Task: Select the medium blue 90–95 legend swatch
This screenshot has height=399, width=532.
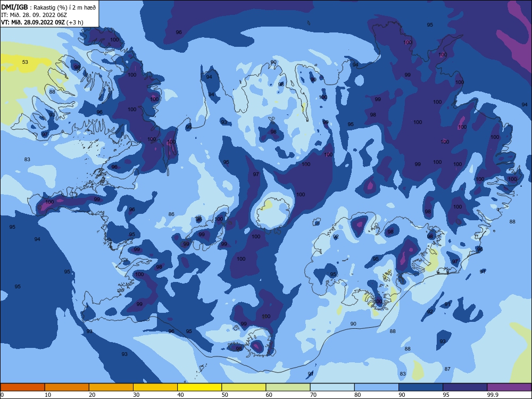Action: [x=421, y=387]
